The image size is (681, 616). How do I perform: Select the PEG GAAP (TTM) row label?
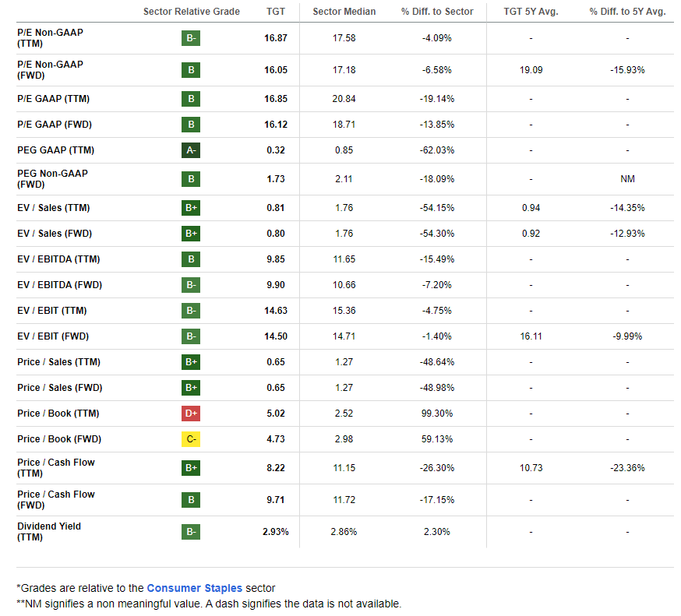(x=55, y=150)
